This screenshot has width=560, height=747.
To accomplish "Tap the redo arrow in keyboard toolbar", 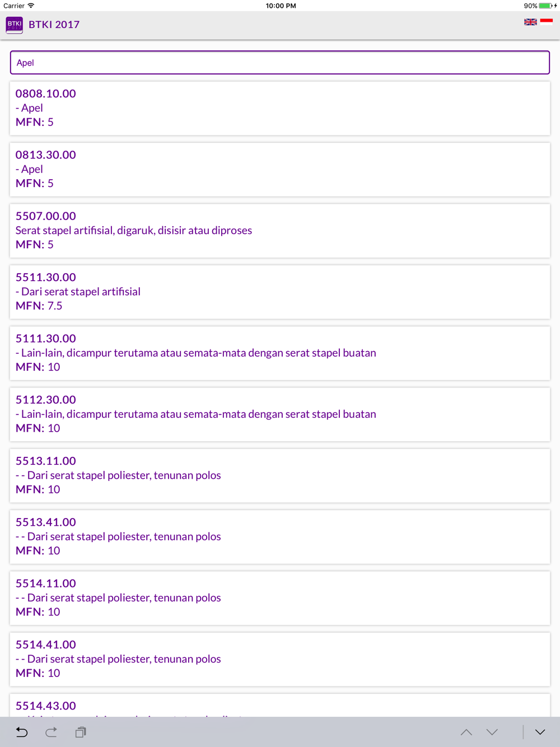I will (51, 732).
